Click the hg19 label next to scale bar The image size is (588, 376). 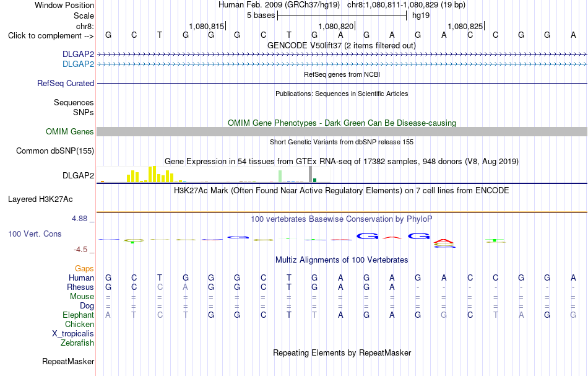point(421,15)
